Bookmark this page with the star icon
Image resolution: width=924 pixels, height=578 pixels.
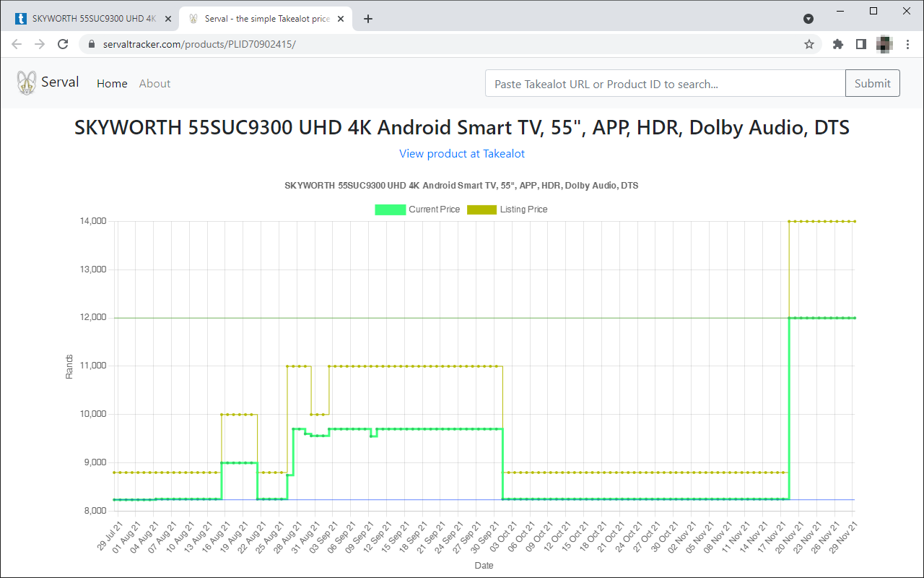point(809,44)
